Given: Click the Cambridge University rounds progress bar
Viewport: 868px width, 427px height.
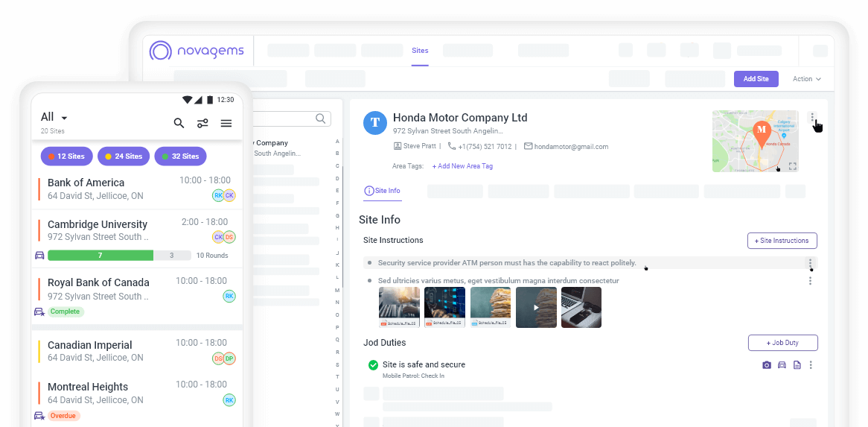Looking at the screenshot, I should 110,256.
